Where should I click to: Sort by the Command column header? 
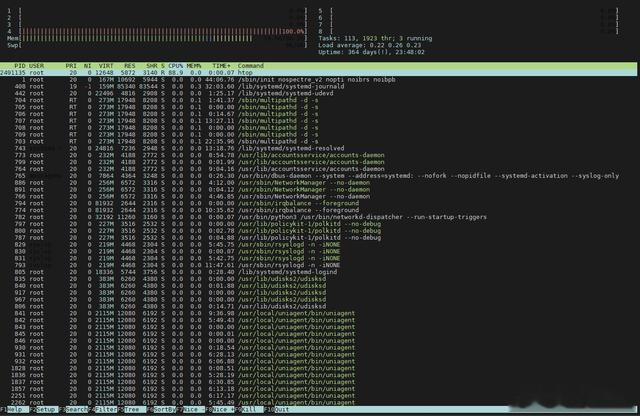[251, 66]
